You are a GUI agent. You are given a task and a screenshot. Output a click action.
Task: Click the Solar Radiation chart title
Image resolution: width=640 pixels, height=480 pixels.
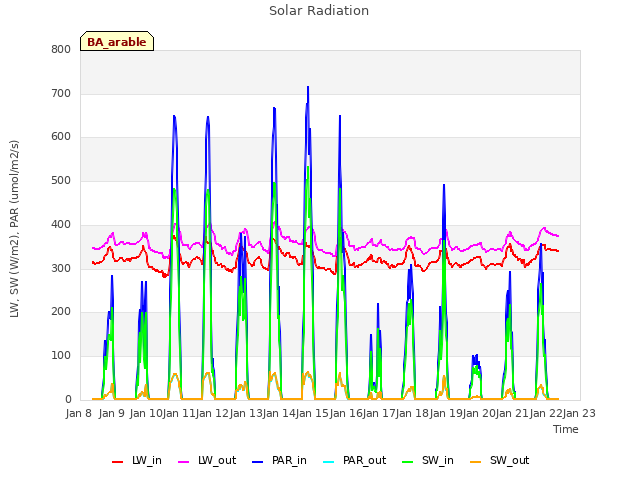(319, 11)
